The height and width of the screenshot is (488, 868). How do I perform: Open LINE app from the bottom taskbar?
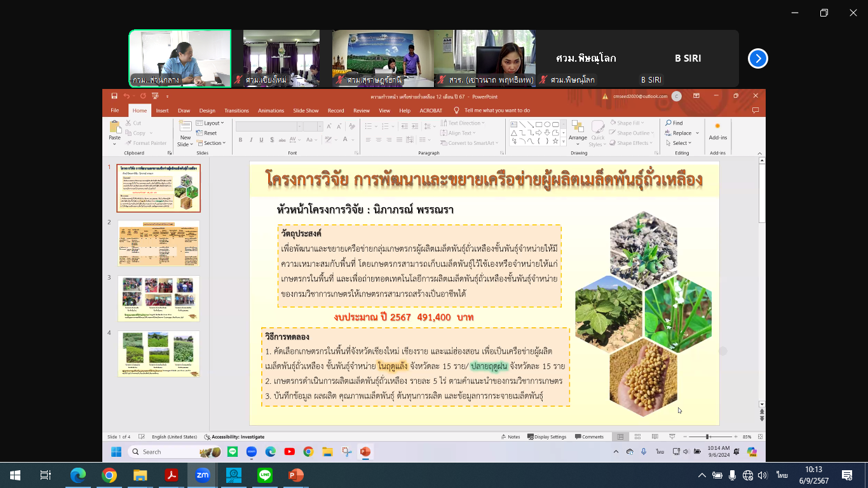coord(265,475)
